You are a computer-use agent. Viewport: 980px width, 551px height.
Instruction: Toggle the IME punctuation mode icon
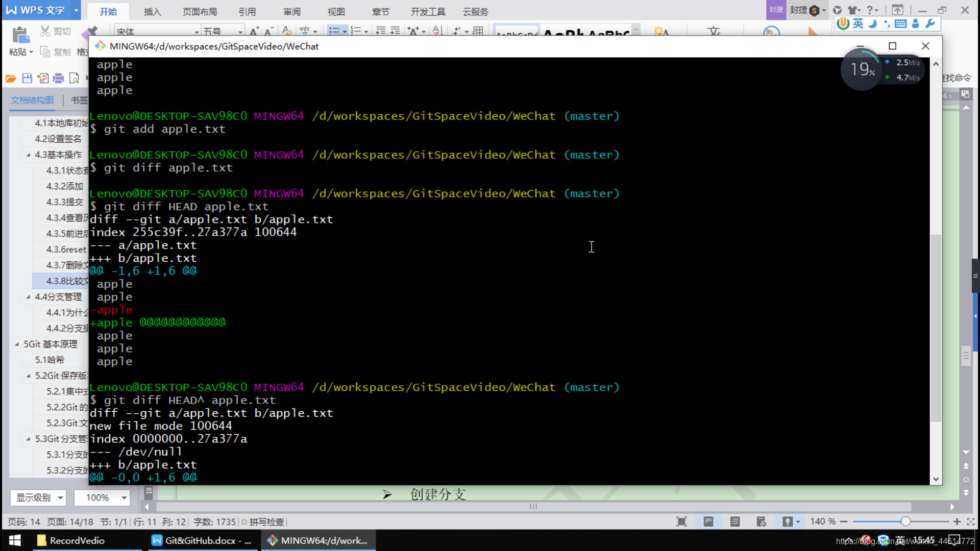887,23
